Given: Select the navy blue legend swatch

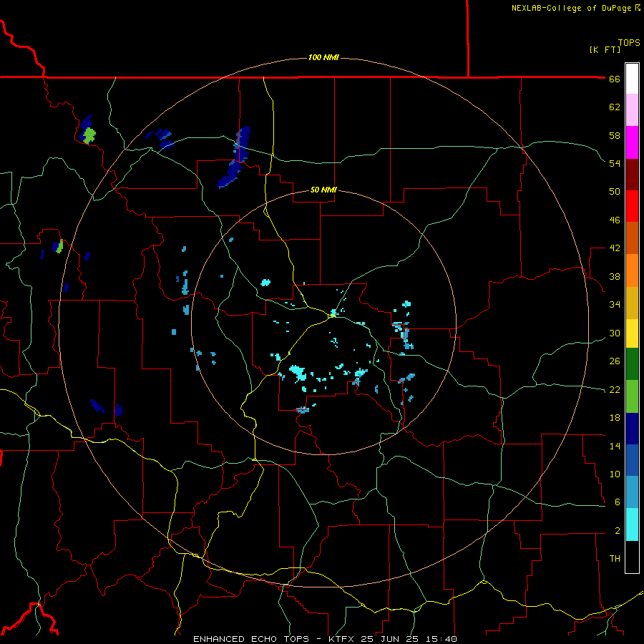Looking at the screenshot, I should tap(632, 429).
